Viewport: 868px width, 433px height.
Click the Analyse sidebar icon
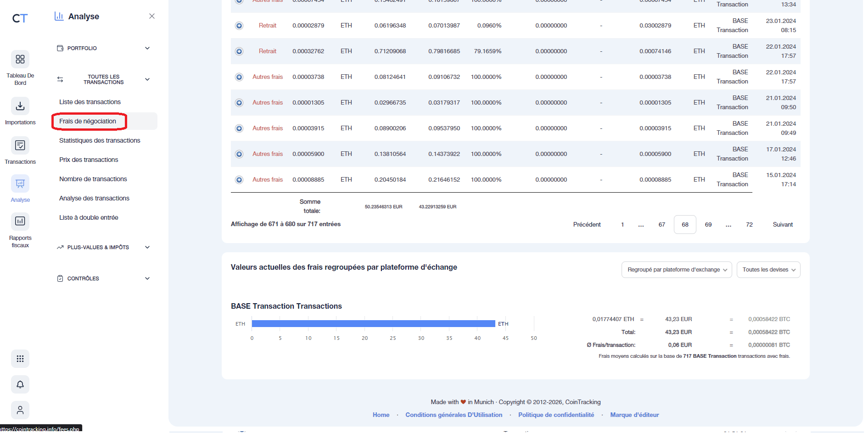pos(20,183)
